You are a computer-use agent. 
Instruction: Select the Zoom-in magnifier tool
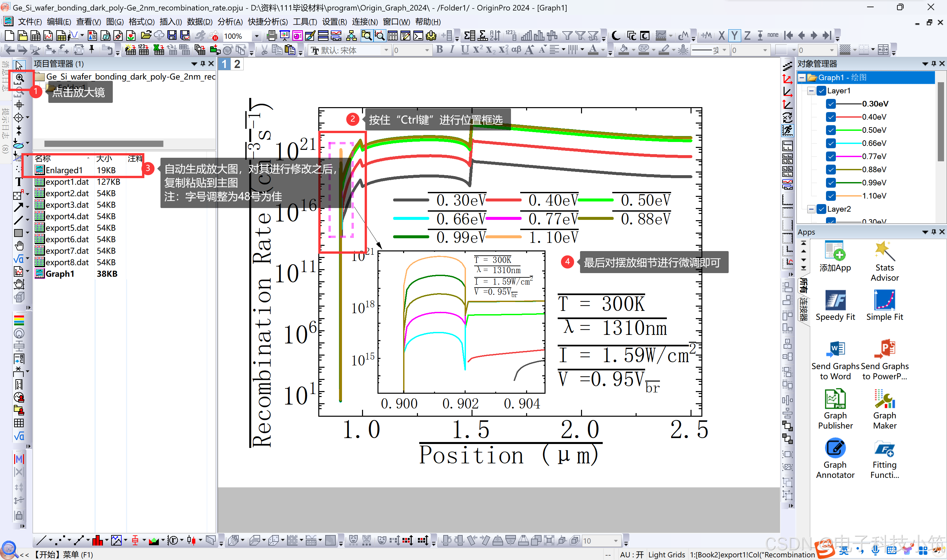click(20, 78)
